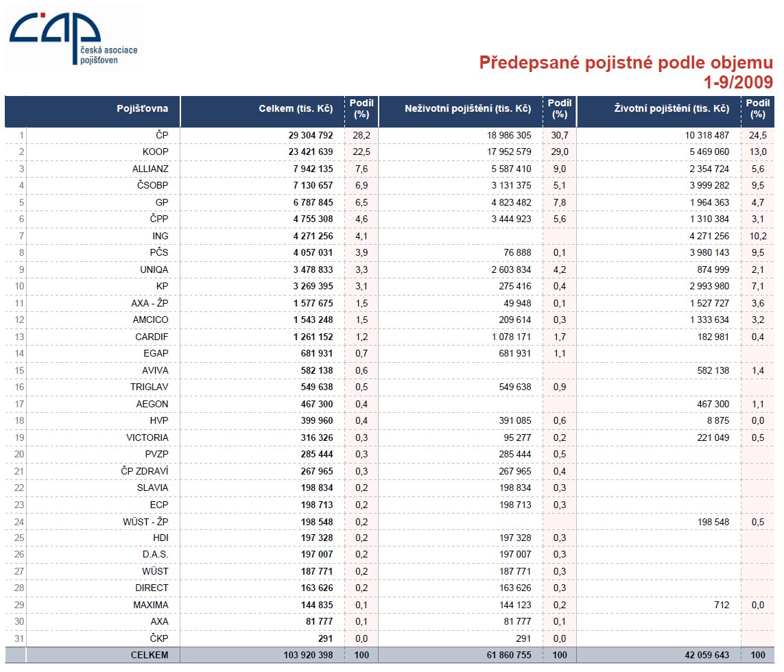Select the AMCICO insurer name
This screenshot has height=672, width=784.
[150, 320]
